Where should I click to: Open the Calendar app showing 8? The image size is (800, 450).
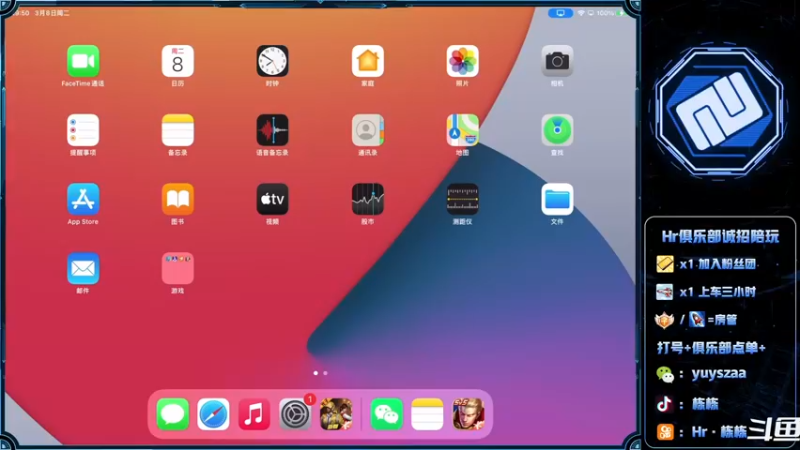tap(178, 61)
